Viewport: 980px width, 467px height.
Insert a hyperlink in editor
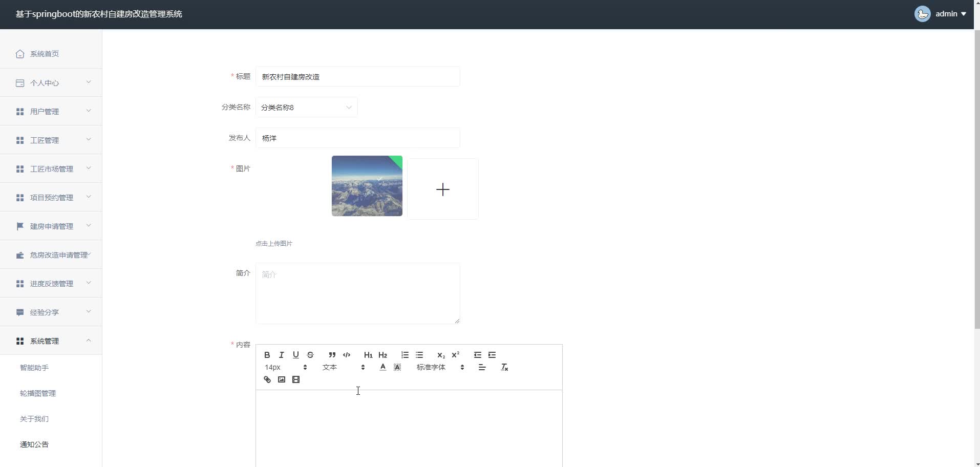coord(267,379)
